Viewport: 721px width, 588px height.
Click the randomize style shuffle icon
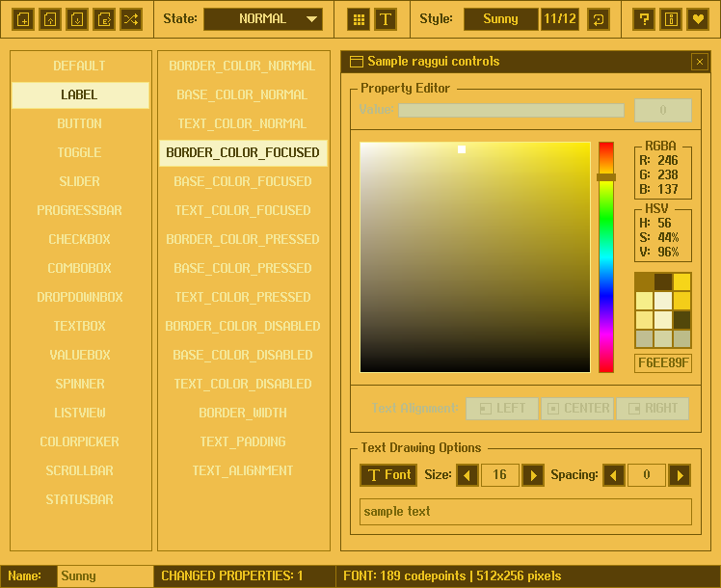pos(131,19)
